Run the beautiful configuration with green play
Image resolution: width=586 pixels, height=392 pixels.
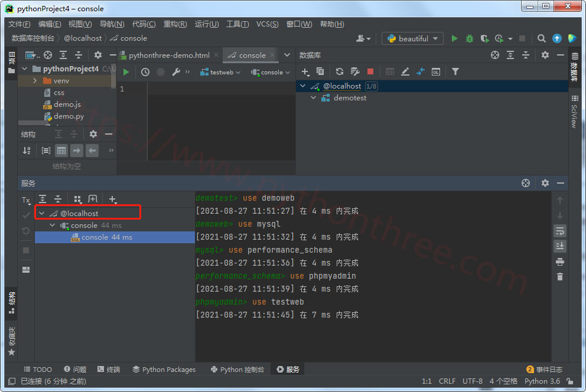click(x=454, y=38)
